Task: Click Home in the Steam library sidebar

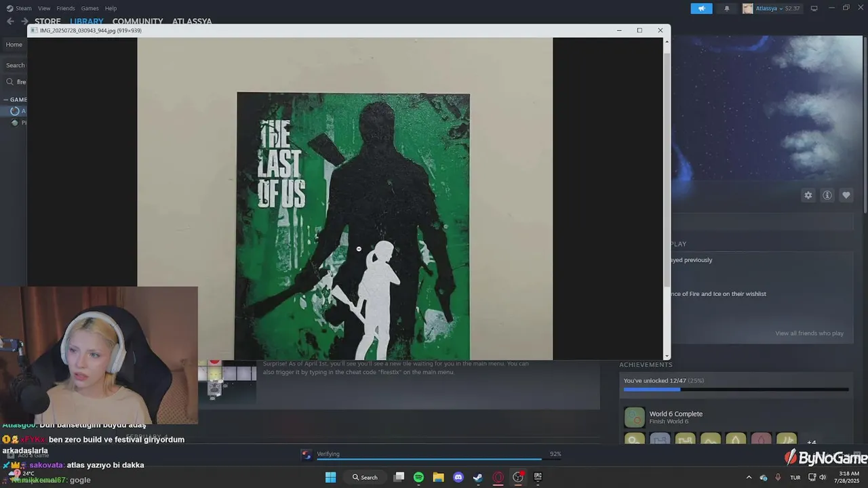Action: click(14, 45)
